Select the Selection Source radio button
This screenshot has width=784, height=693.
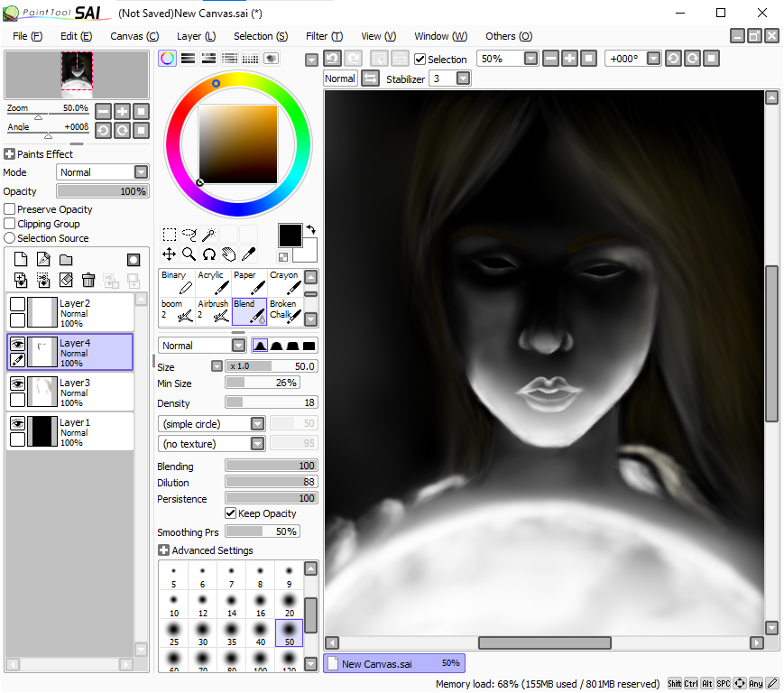[x=10, y=238]
